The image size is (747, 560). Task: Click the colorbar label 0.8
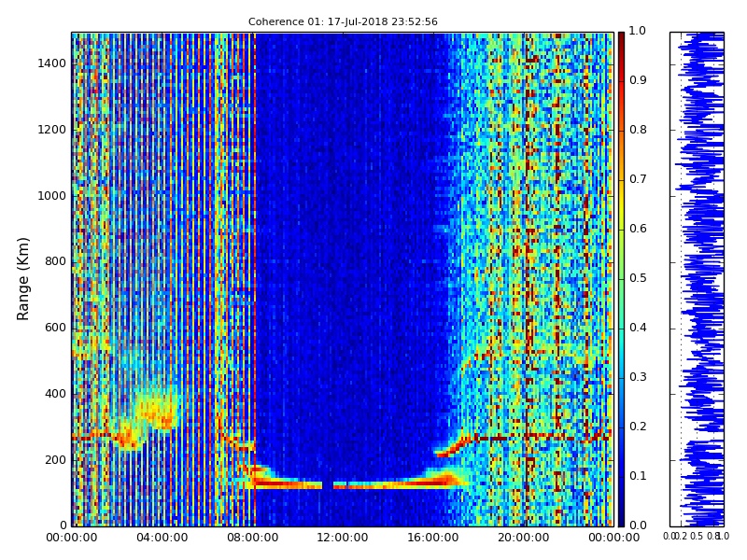coord(638,130)
